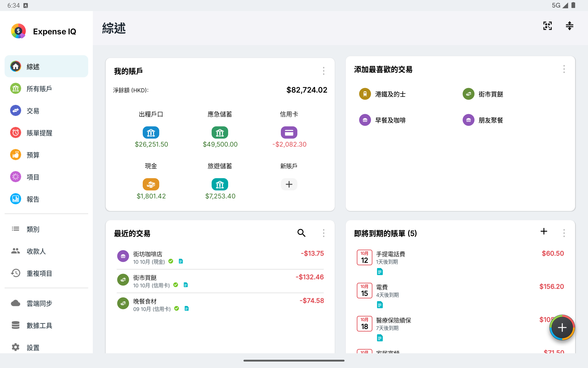
Task: Search recent transactions with magnifier icon
Action: pyautogui.click(x=301, y=233)
